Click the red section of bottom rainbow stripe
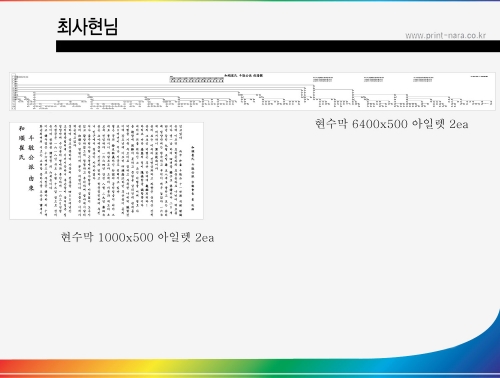Image resolution: width=500 pixels, height=378 pixels. tap(20, 366)
